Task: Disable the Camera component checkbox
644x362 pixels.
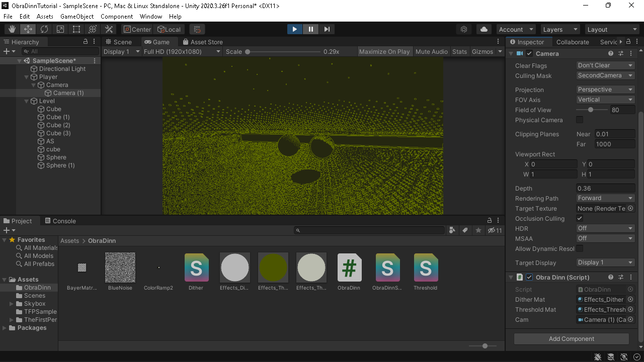Action: (529, 54)
